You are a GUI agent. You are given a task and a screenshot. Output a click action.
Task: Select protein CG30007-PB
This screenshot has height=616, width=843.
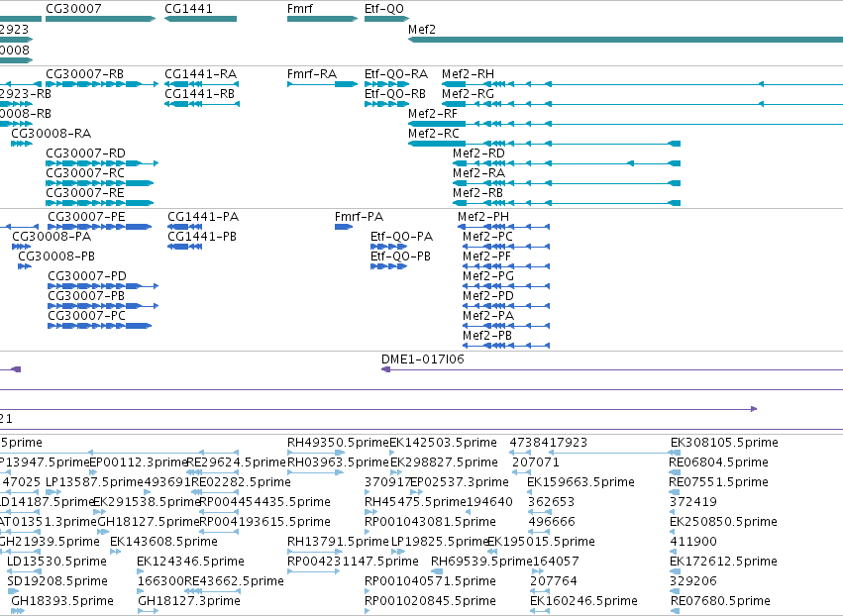pos(103,306)
